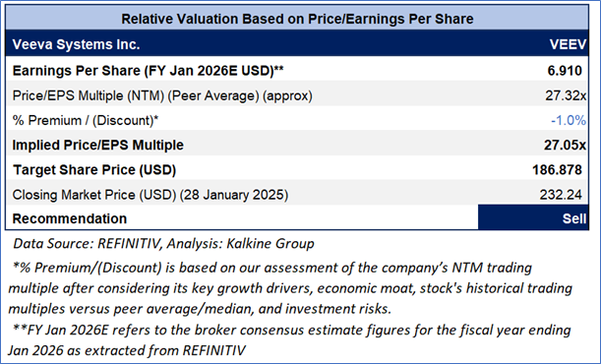Click the 27.32x peer average value
This screenshot has width=601, height=364.
pyautogui.click(x=566, y=95)
